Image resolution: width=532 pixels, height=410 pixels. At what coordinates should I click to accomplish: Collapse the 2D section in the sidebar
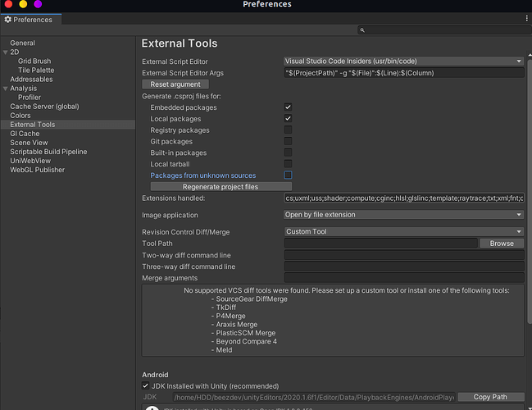coord(6,52)
